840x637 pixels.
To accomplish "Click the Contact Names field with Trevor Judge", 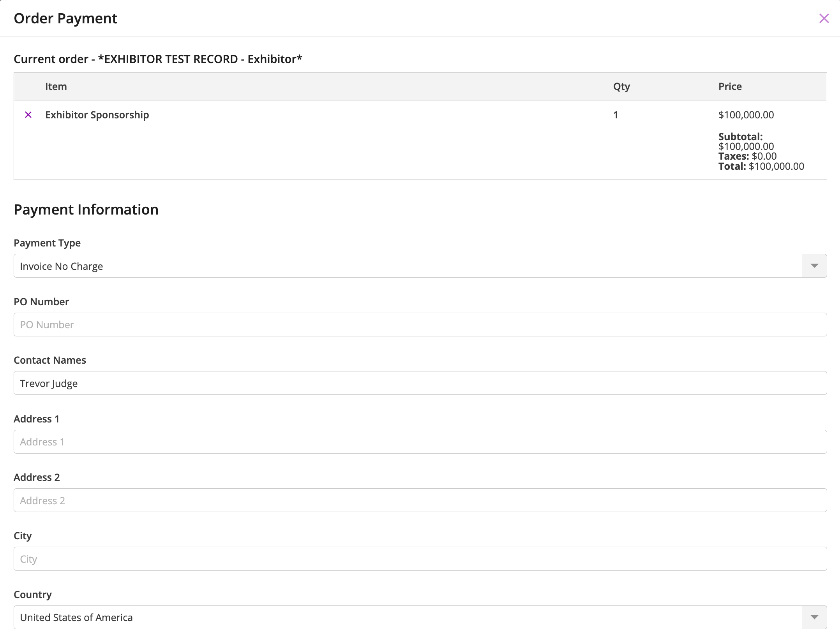I will [420, 383].
